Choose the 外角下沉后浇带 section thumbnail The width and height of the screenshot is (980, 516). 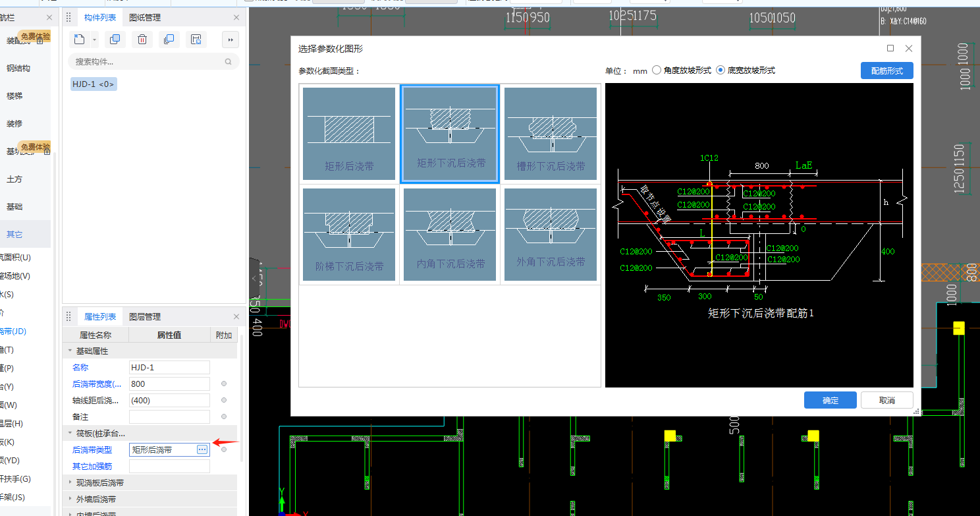click(x=551, y=234)
